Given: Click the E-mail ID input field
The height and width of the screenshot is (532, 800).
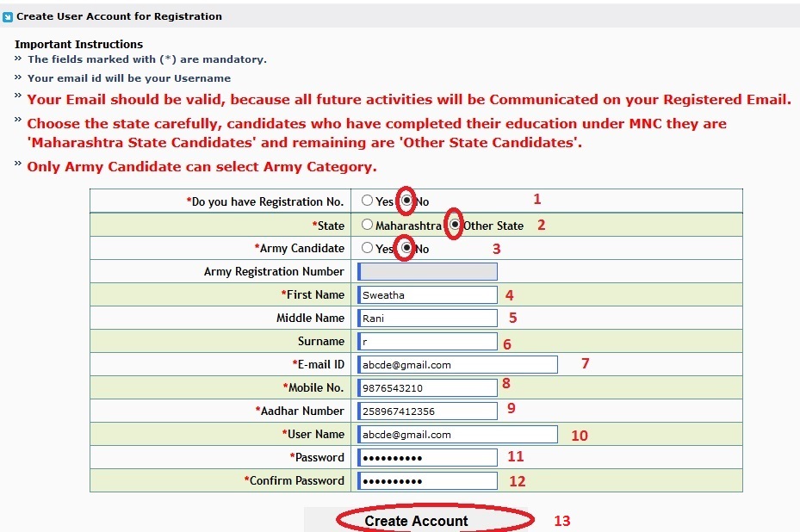Looking at the screenshot, I should click(457, 365).
